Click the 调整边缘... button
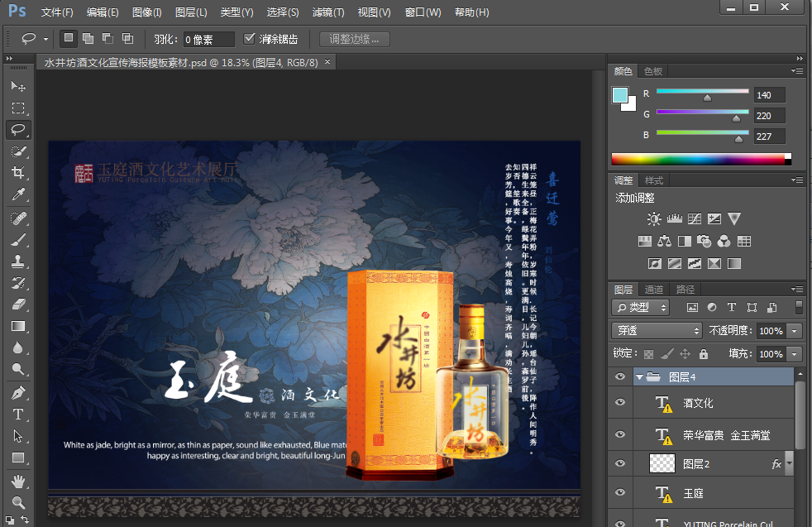This screenshot has width=812, height=527. [354, 39]
